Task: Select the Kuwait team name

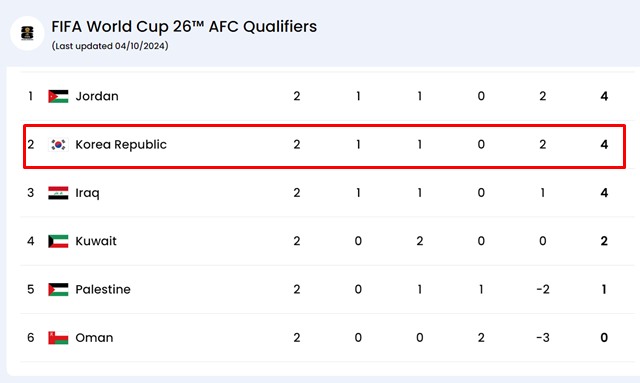Action: tap(96, 241)
